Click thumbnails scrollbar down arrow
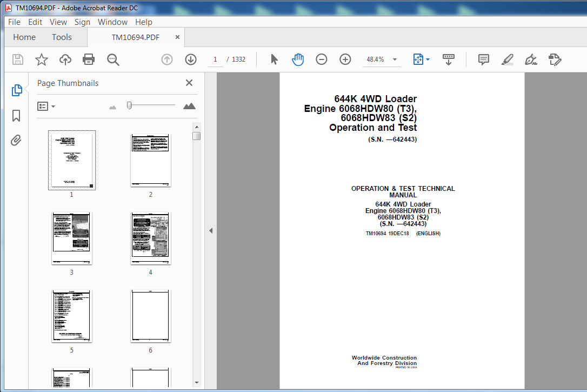587x392 pixels. pos(197,383)
